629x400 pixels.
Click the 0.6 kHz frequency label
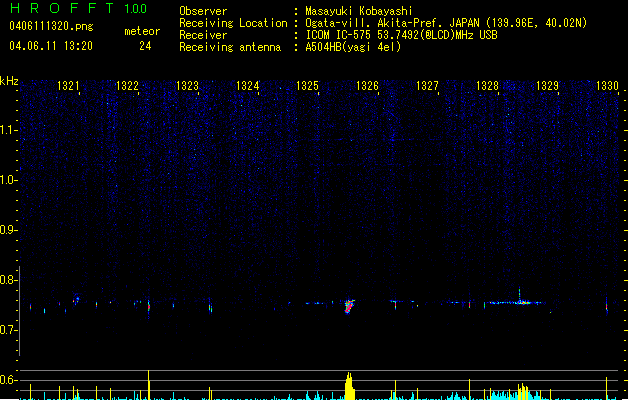click(8, 380)
